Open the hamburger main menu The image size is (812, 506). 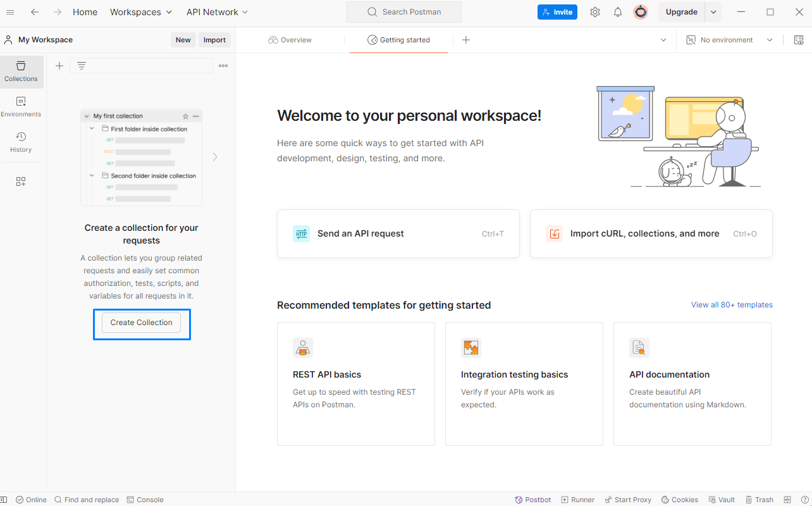click(x=10, y=12)
